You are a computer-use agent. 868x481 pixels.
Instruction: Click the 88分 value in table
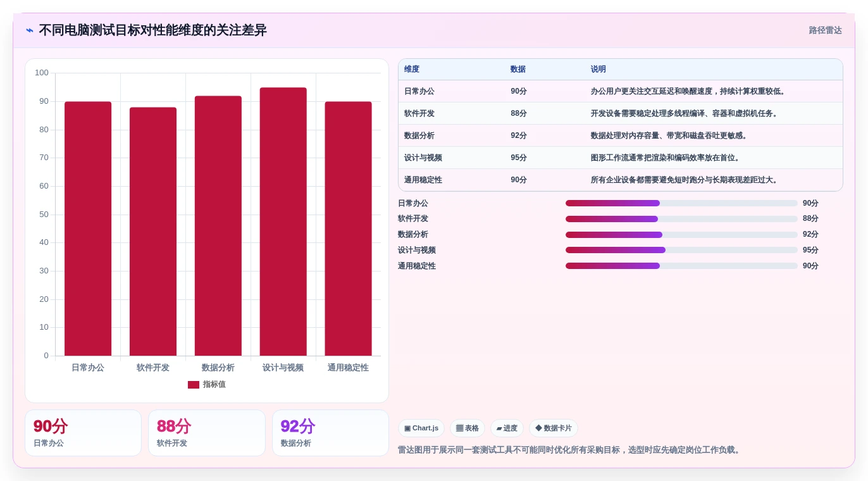tap(519, 113)
